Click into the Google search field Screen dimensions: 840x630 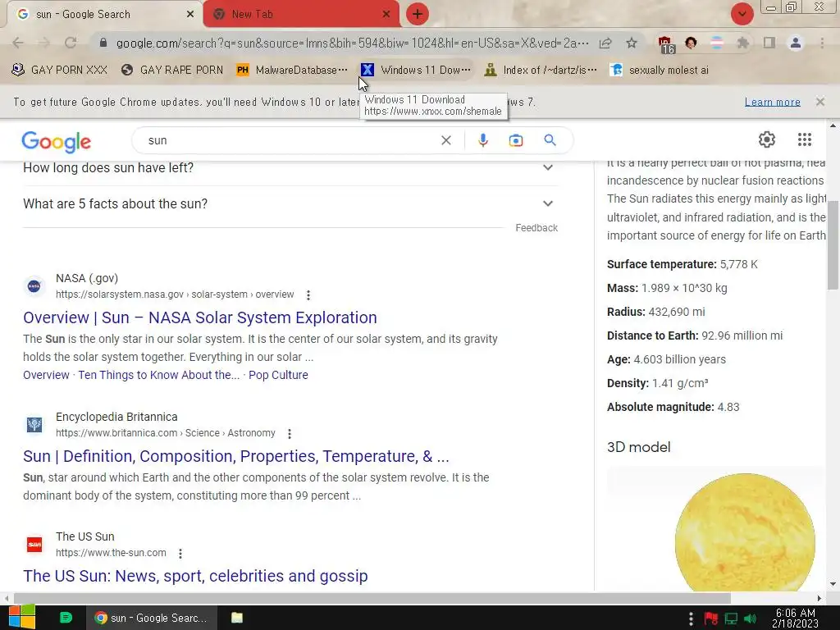coord(290,140)
